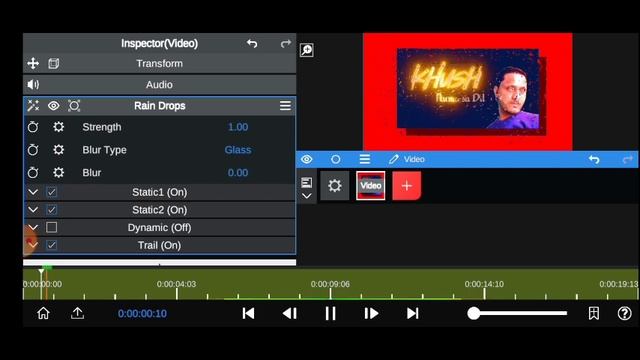Click the Rain Drops effect wand icon

[33, 106]
